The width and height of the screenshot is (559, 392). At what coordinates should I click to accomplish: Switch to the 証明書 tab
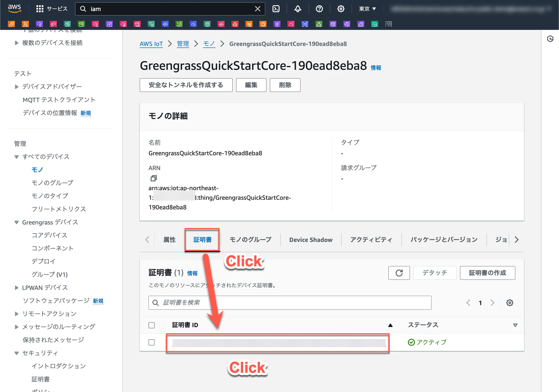click(202, 240)
